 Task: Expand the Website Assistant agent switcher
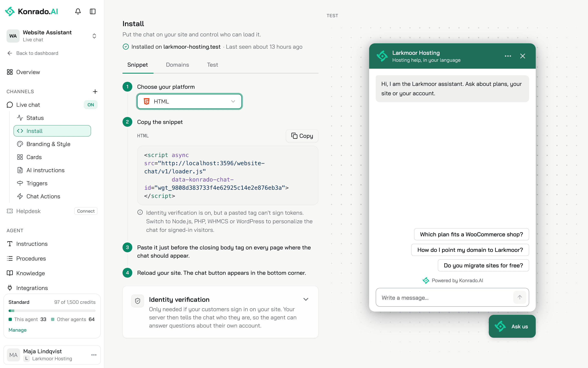tap(94, 36)
